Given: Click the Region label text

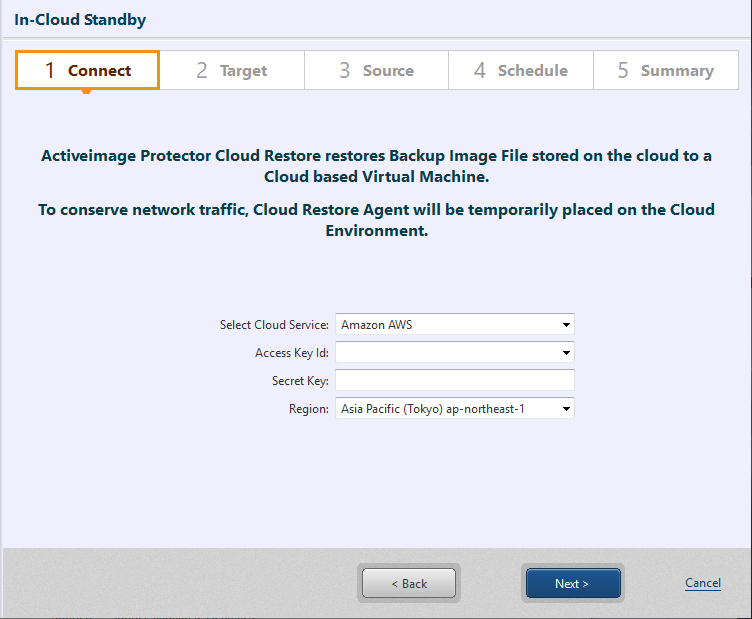Looking at the screenshot, I should (309, 409).
